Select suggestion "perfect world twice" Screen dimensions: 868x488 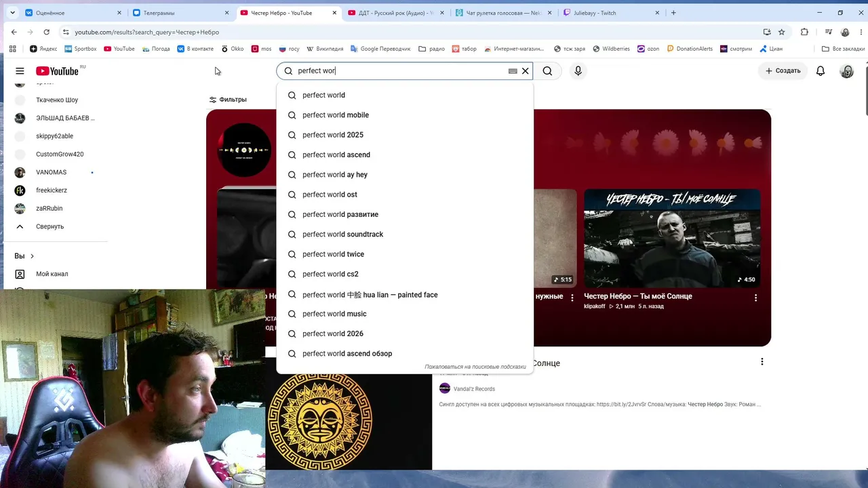(x=405, y=254)
